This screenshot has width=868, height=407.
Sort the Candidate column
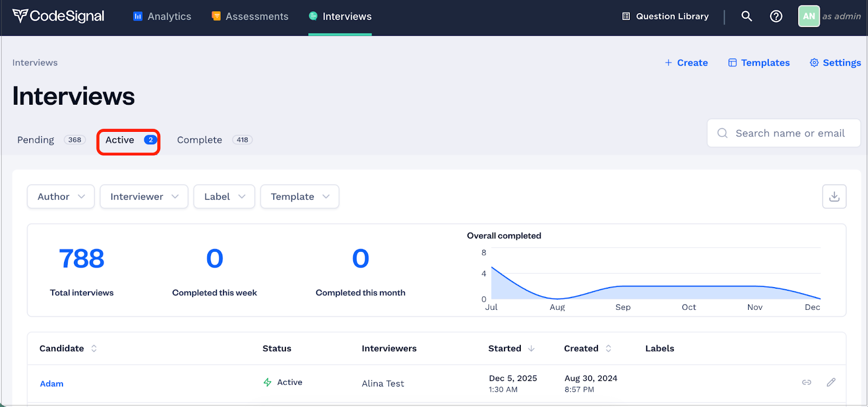pyautogui.click(x=94, y=348)
